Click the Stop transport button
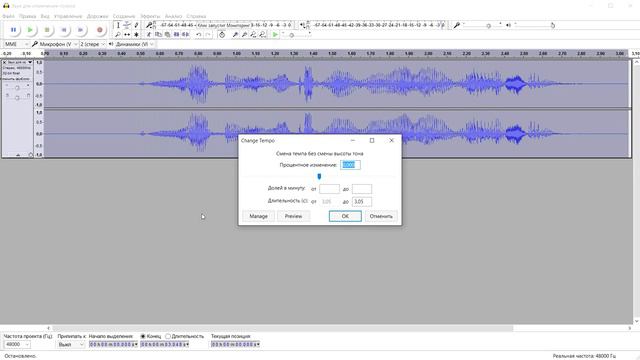This screenshot has height=360, width=640. coord(47,30)
